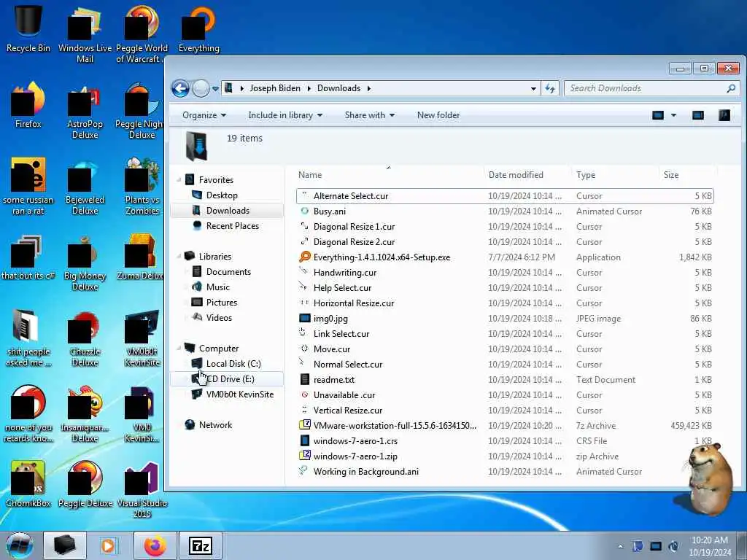Select the Busy.ani file icon
747x560 pixels.
click(304, 211)
